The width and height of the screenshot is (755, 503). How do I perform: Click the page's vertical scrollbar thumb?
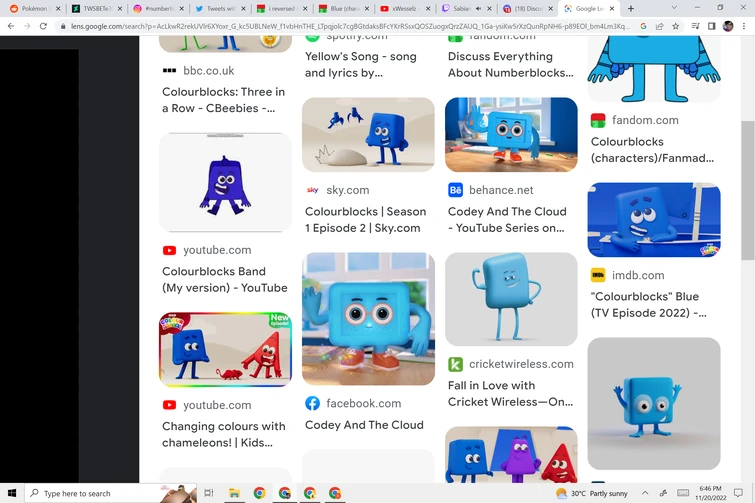(748, 190)
